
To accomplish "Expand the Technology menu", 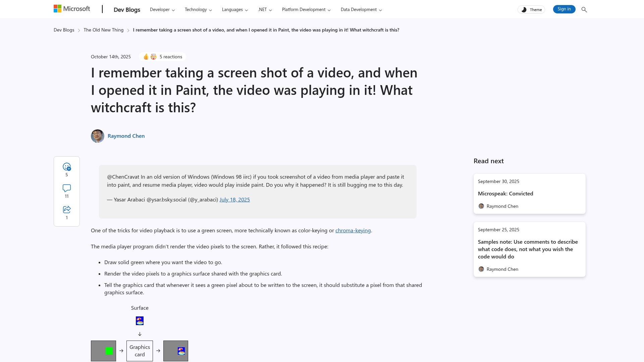I will (x=198, y=10).
